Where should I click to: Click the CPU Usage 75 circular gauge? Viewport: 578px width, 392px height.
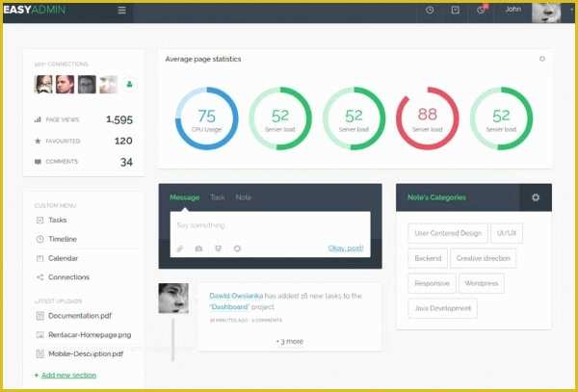(x=206, y=118)
